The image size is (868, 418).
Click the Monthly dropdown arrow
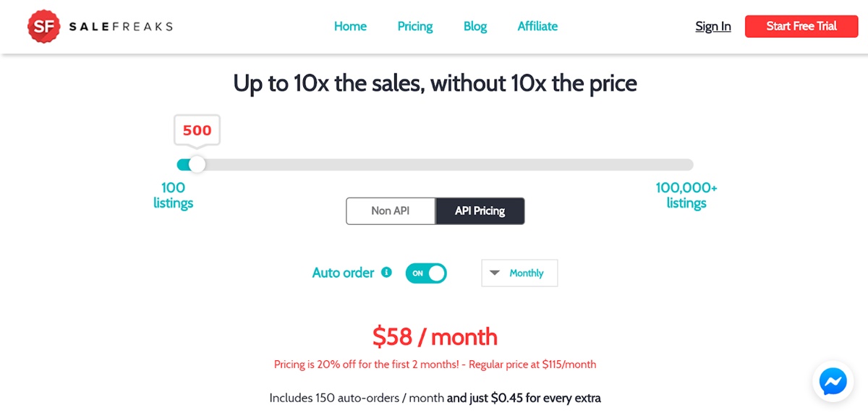pyautogui.click(x=495, y=273)
